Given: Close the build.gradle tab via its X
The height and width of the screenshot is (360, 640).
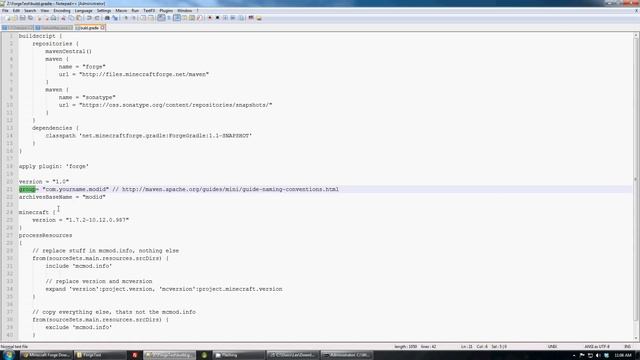Looking at the screenshot, I should 102,28.
